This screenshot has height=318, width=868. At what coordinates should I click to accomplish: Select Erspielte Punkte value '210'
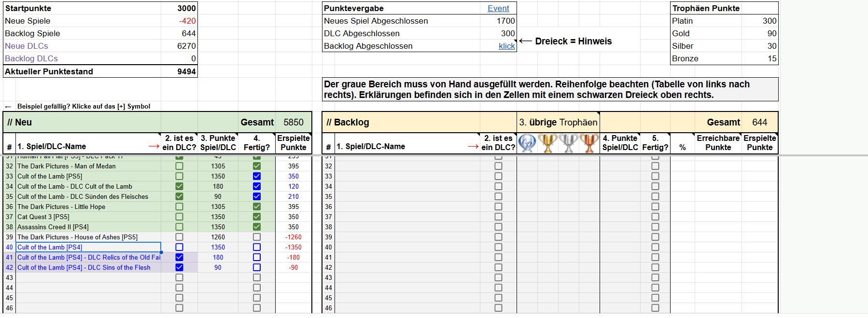click(294, 196)
